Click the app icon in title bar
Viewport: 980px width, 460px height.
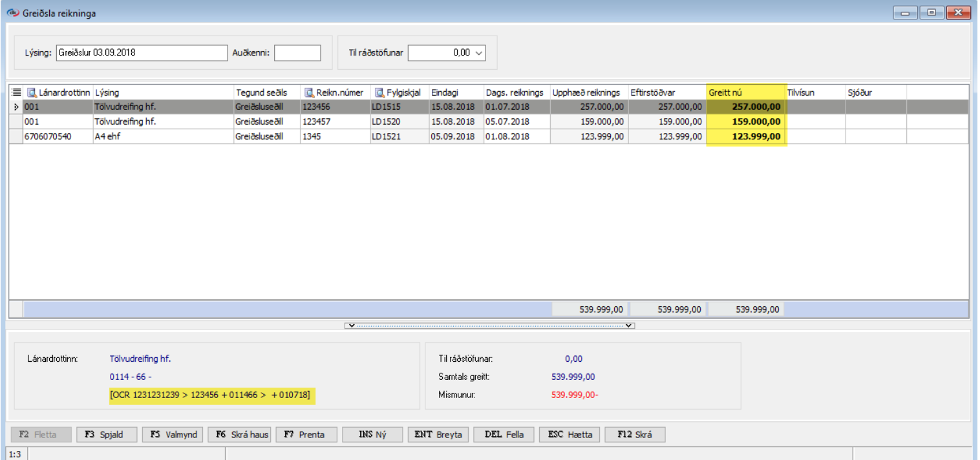click(x=12, y=13)
